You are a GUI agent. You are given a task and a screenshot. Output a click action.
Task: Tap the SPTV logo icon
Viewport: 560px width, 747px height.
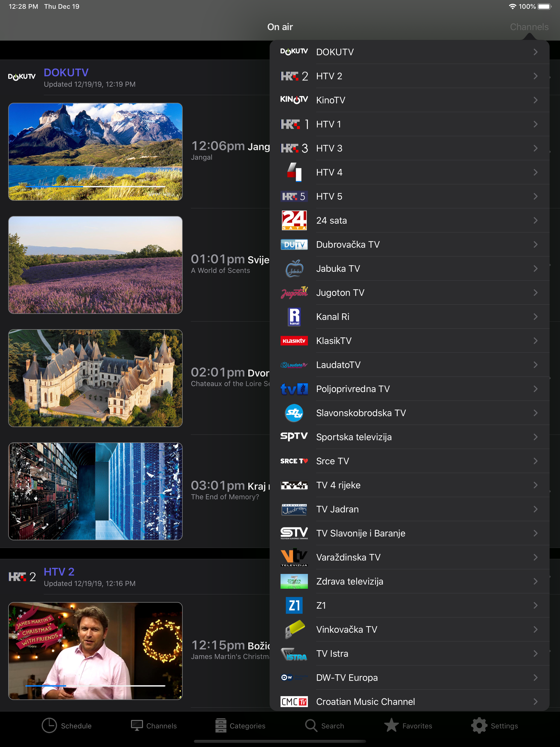click(294, 436)
